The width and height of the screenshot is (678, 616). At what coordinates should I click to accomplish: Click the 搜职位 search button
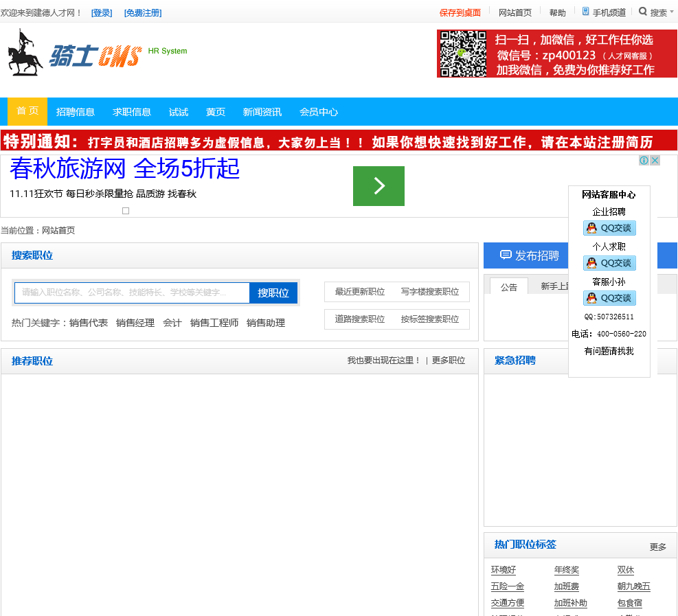(273, 293)
